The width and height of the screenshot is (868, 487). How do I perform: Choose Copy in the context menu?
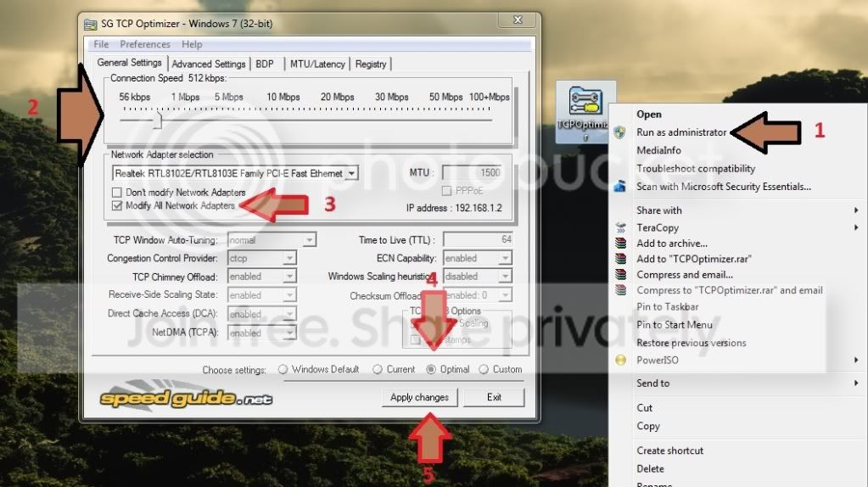tap(648, 426)
